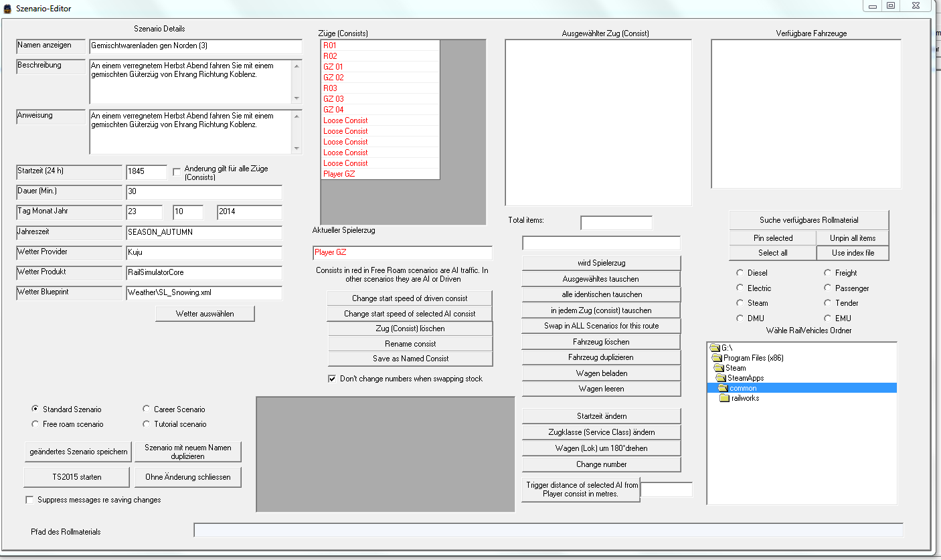Save changes with 'geändertes Szenario speichern'
Screen dimensions: 941x560
[x=78, y=452]
